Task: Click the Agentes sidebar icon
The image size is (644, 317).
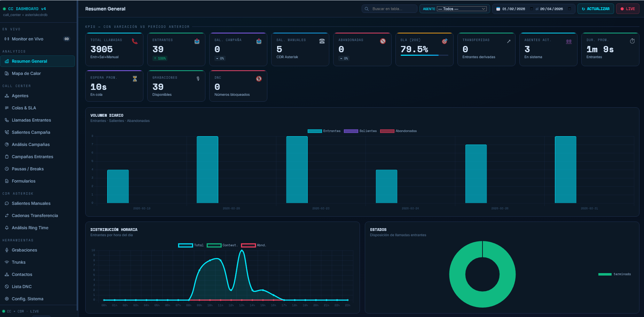Action: coord(7,96)
